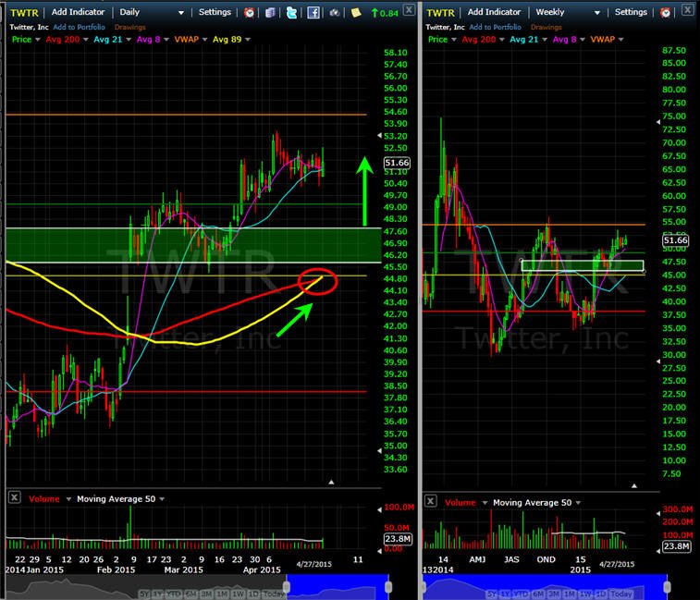Open Drawings in Weekly chart
This screenshot has height=600, width=700.
(546, 27)
